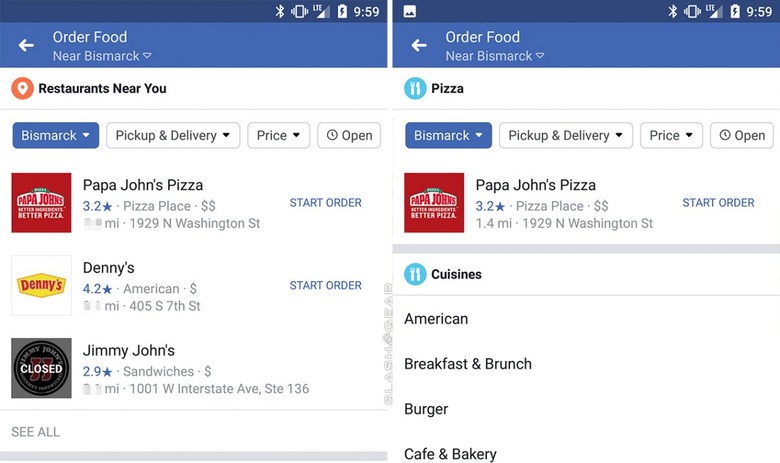Click the Pizza fork-and-knife icon

tap(415, 89)
